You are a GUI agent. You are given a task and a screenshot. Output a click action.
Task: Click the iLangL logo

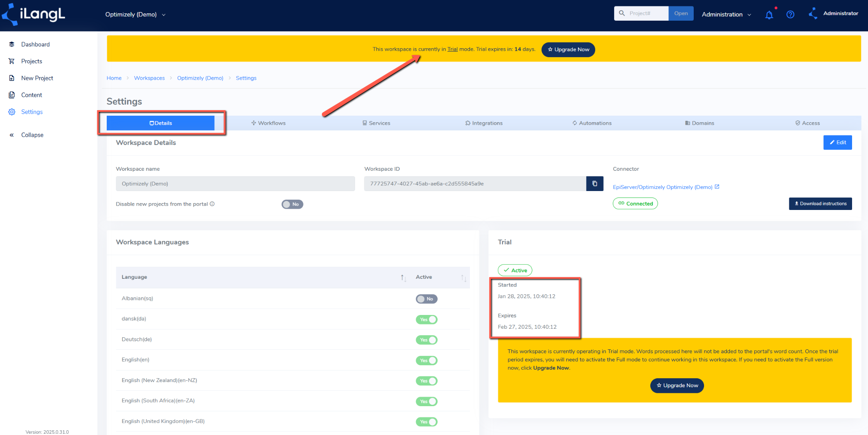click(x=34, y=14)
